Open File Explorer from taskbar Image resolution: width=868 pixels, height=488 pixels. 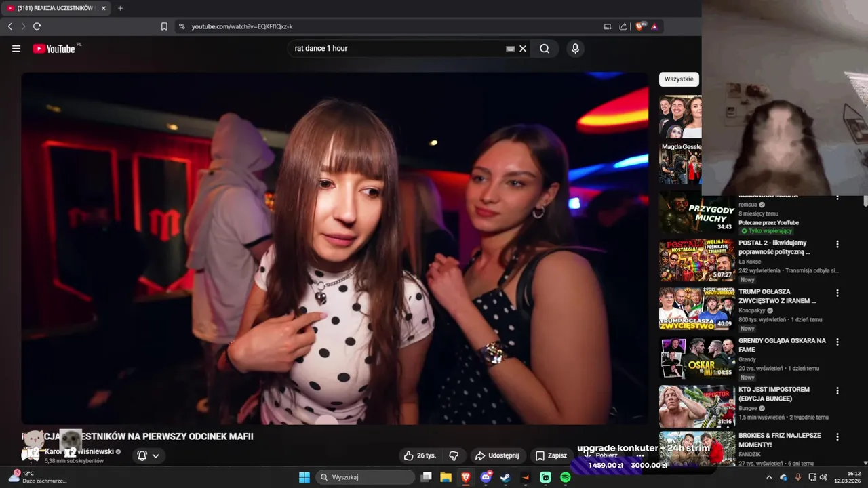click(446, 477)
